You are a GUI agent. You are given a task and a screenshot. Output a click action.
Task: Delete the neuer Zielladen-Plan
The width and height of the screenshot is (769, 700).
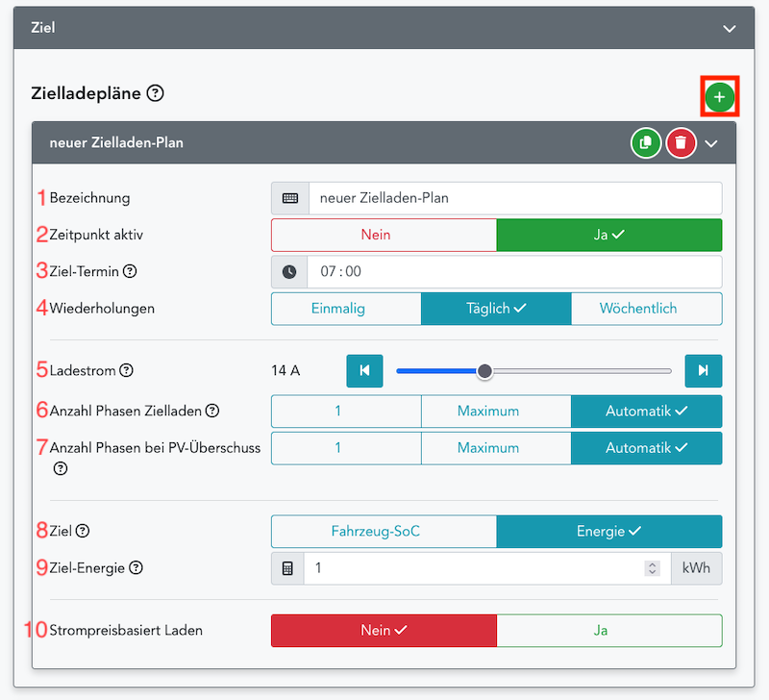click(x=681, y=143)
